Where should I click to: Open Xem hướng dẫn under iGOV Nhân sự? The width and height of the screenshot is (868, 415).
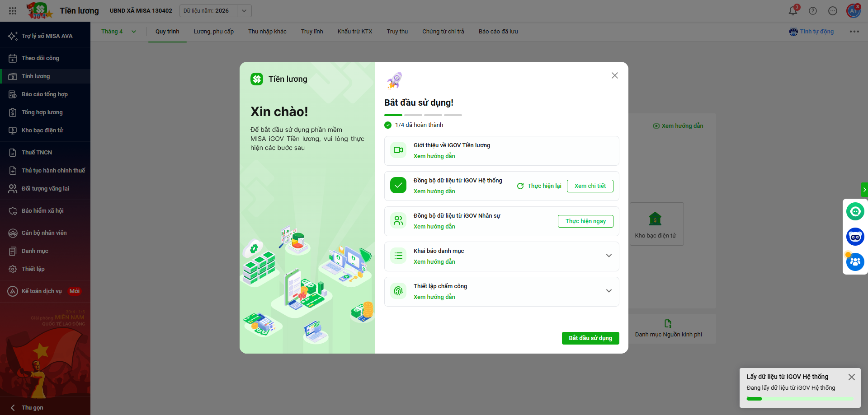(x=434, y=227)
